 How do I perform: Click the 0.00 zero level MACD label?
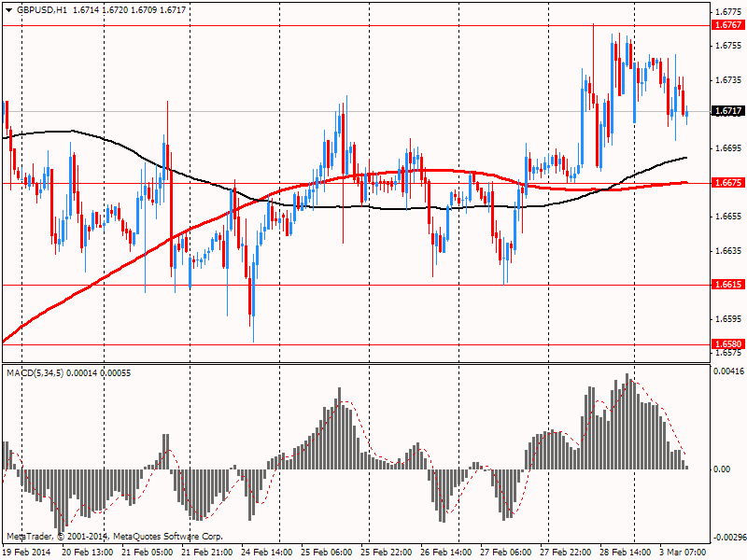point(722,469)
